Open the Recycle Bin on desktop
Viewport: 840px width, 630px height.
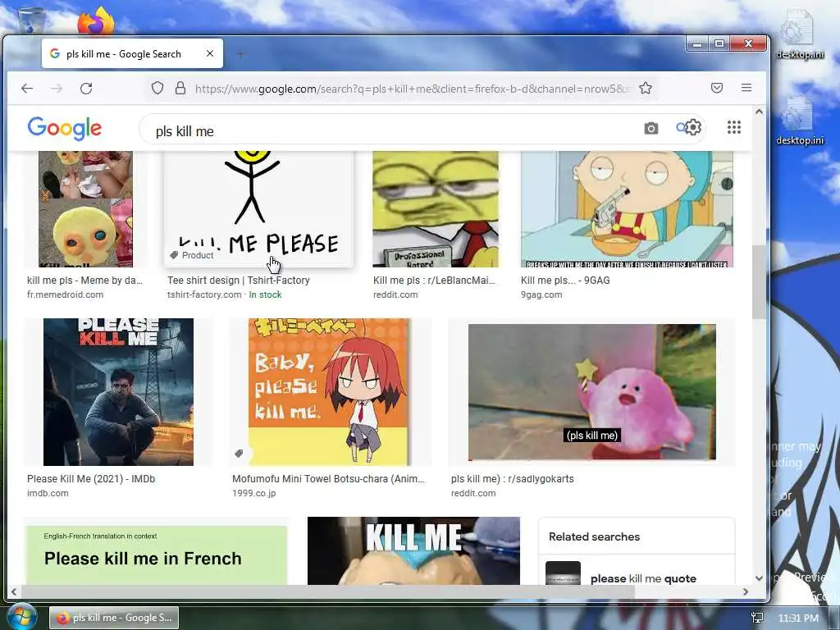[32, 21]
